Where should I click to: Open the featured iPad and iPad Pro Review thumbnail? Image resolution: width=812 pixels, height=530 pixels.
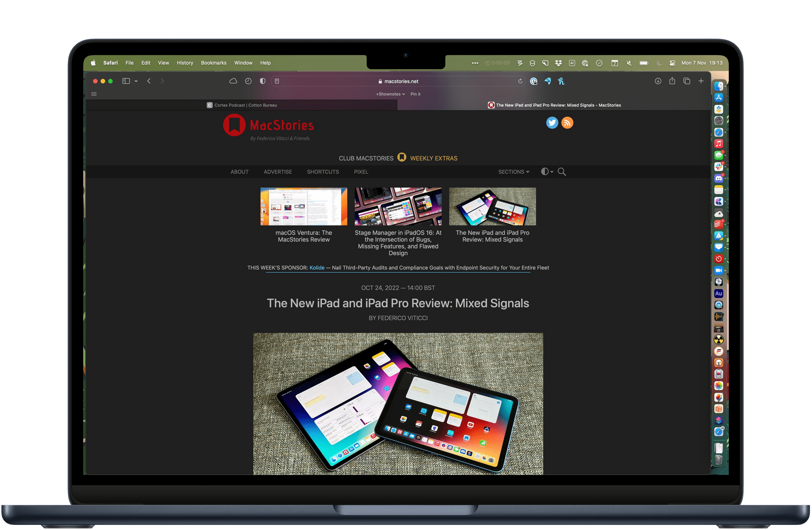click(x=492, y=206)
